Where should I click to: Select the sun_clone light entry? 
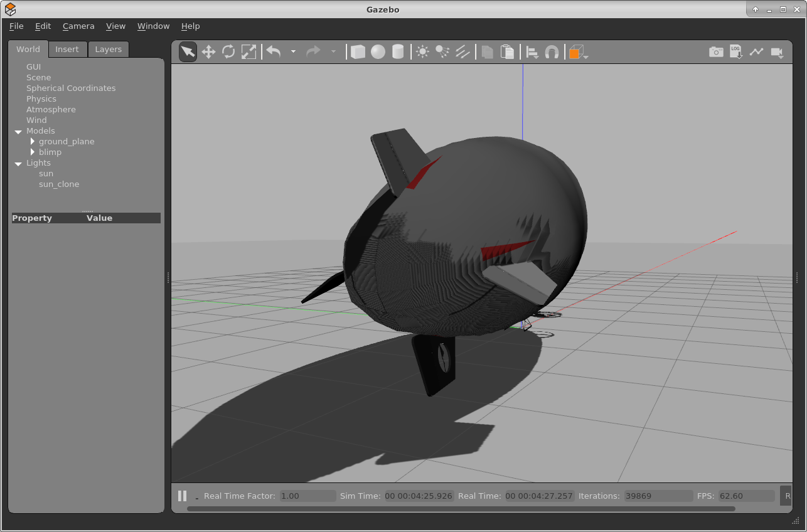click(59, 184)
